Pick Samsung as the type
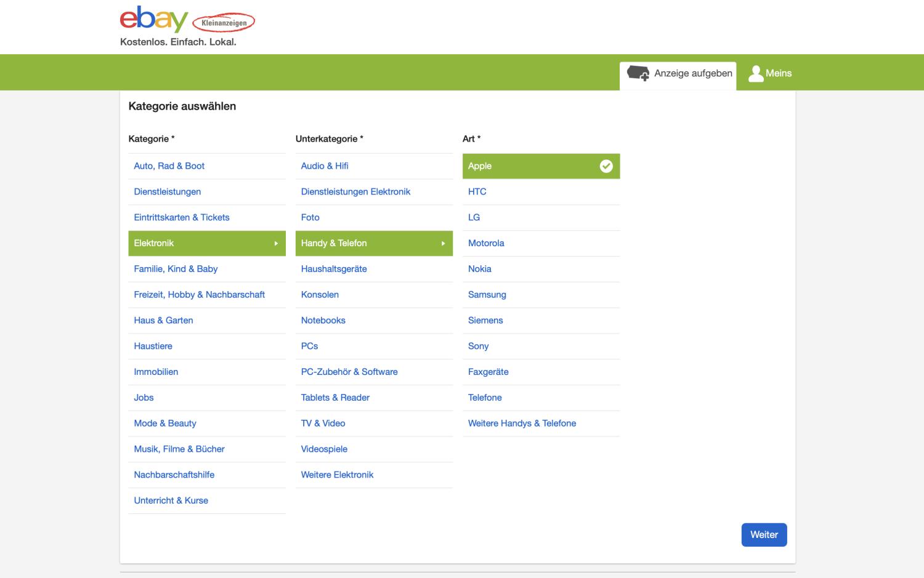The width and height of the screenshot is (924, 578). (x=541, y=295)
